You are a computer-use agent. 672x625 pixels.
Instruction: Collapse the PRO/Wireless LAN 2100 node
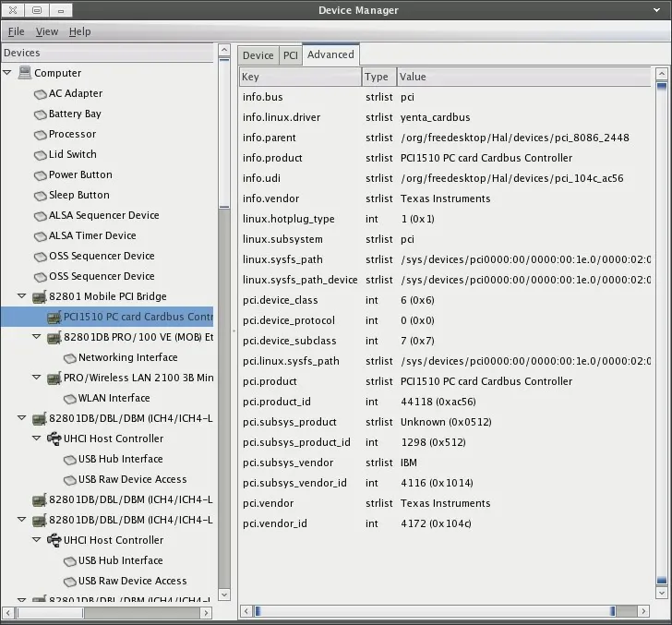point(37,378)
